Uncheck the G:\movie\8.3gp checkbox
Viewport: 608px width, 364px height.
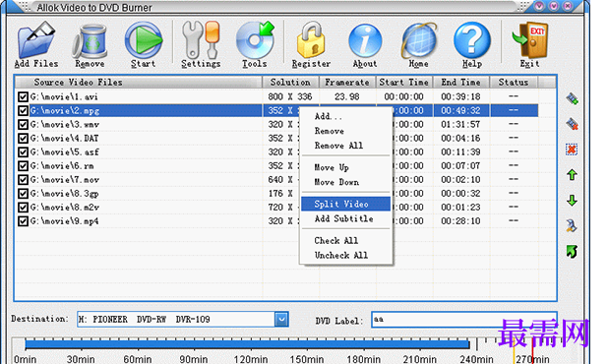23,194
